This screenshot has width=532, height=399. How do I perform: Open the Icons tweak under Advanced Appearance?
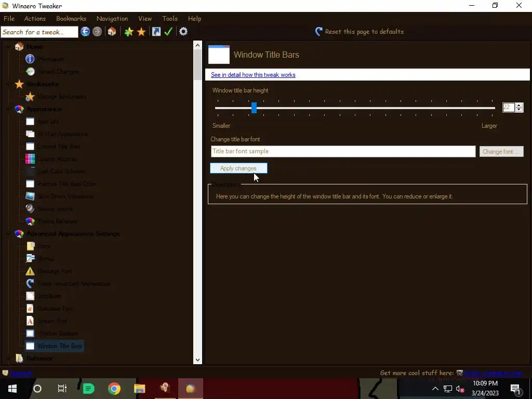[44, 246]
